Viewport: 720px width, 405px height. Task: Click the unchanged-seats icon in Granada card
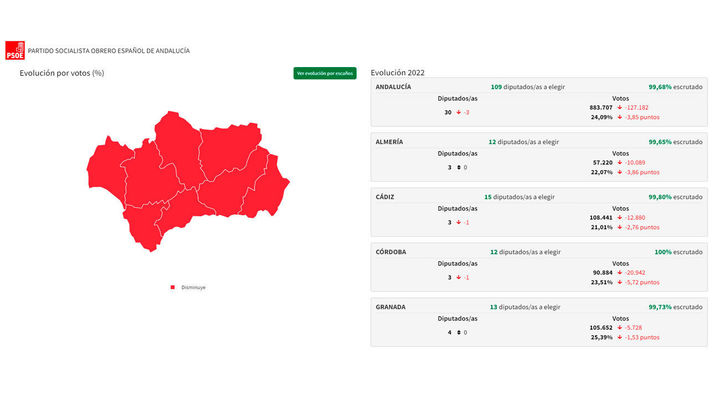point(458,332)
